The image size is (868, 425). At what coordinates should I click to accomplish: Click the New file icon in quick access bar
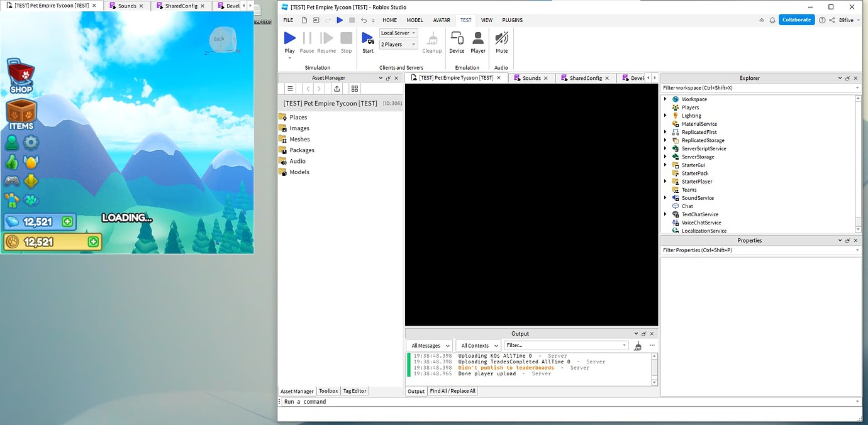(x=304, y=20)
